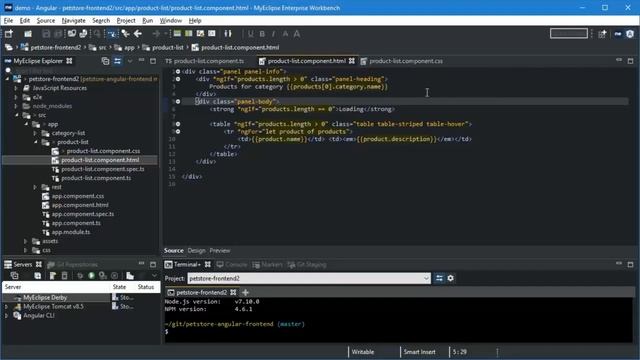Expand the node_modules folder
This screenshot has width=640, height=360.
(x=16, y=106)
